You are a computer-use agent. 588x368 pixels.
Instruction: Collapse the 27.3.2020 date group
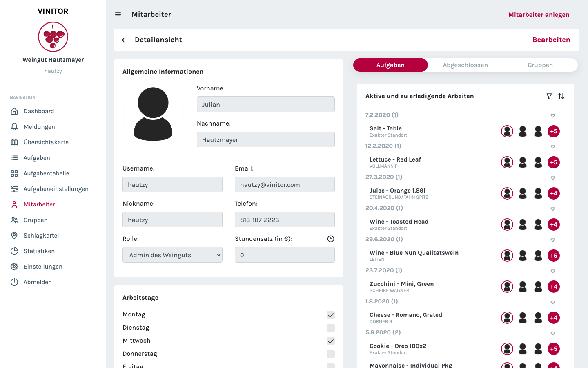coord(553,178)
